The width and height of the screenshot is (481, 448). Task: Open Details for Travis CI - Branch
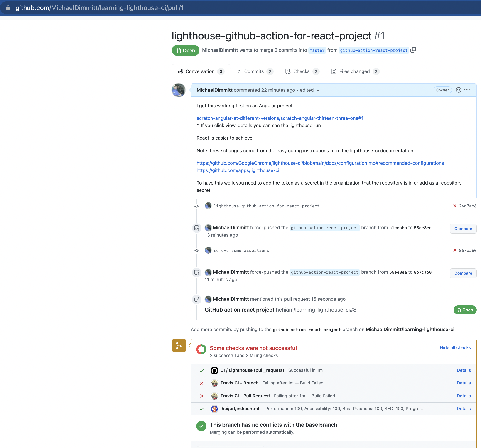tap(464, 383)
